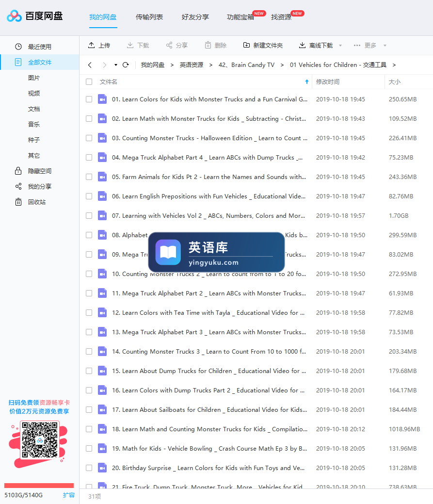Filter by 音乐 in the sidebar
This screenshot has width=433, height=504.
(x=34, y=124)
